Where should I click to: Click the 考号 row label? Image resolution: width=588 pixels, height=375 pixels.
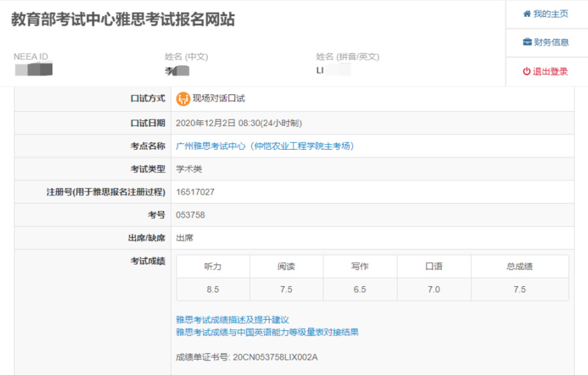(156, 215)
